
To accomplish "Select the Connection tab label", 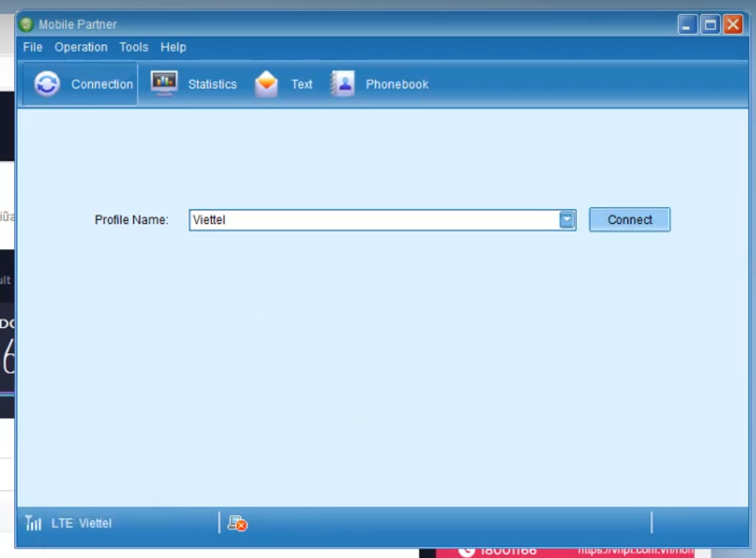I will 102,84.
